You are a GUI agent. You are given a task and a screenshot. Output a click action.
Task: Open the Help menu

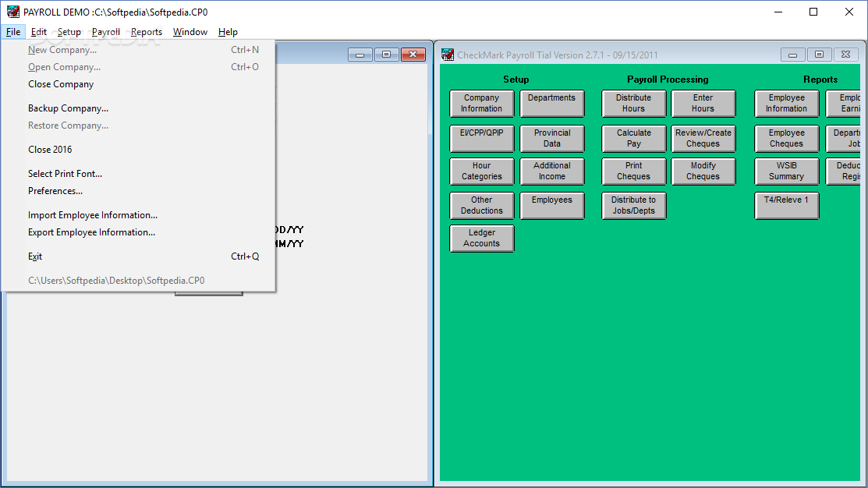(228, 32)
